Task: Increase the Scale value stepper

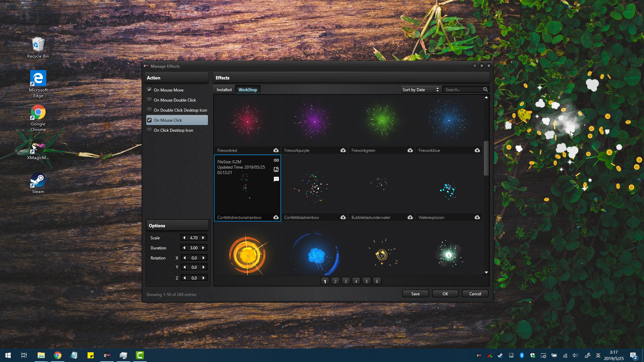Action: 204,237
